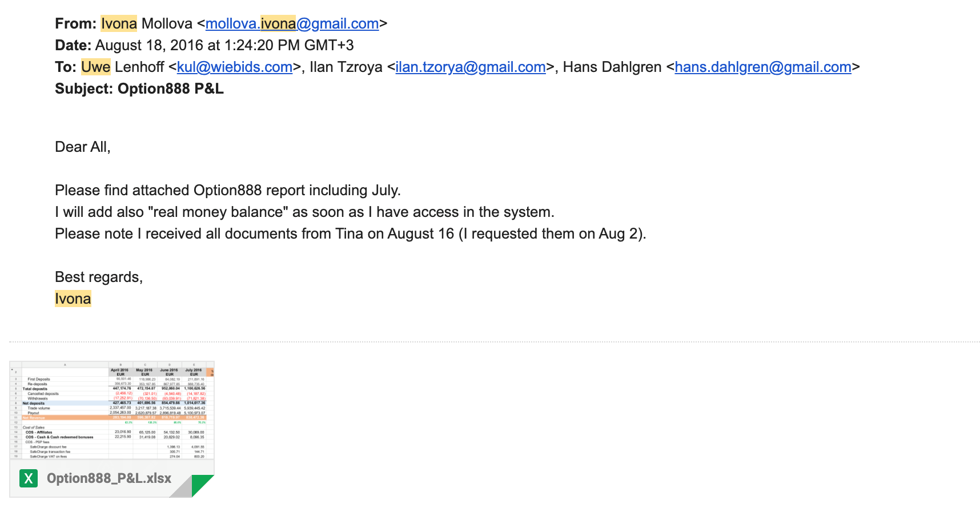Click the sentence mentioning real money balance
Image resolution: width=980 pixels, height=508 pixels.
tap(304, 212)
